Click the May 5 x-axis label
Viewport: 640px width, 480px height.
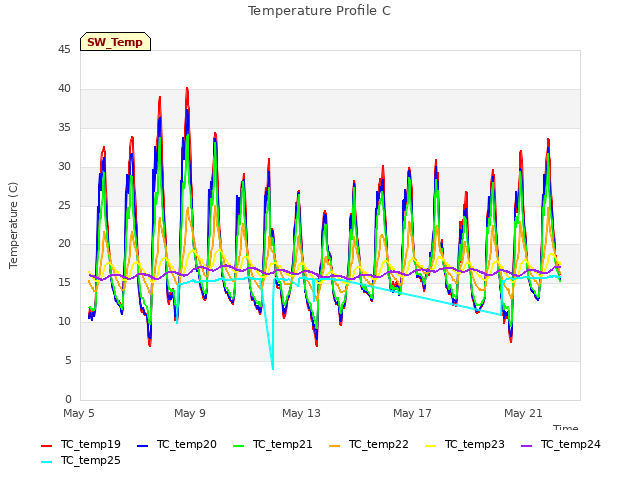[x=79, y=413]
